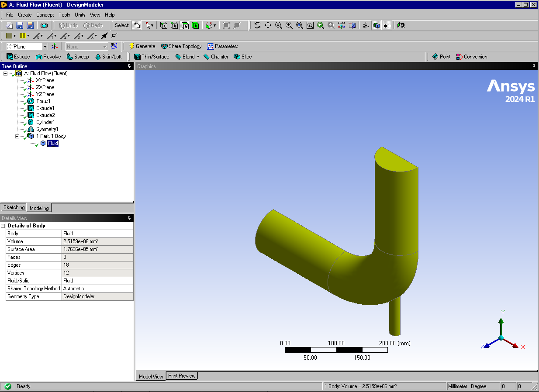Select Torus1 in the tree outline

[x=43, y=101]
